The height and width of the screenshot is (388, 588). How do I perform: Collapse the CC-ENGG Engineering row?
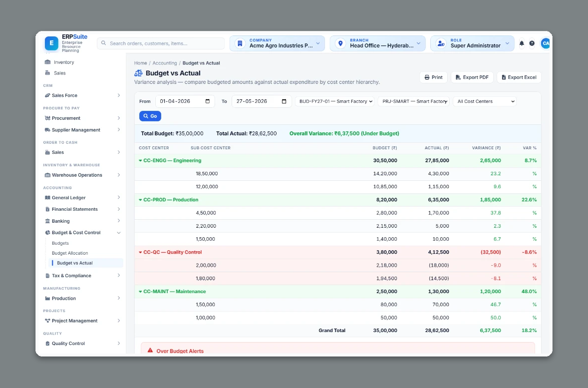[x=140, y=161]
